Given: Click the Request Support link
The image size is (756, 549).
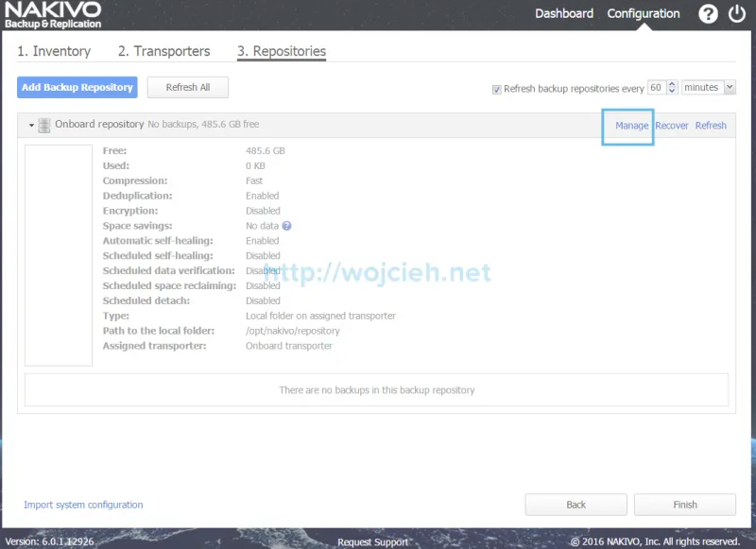Looking at the screenshot, I should [372, 542].
